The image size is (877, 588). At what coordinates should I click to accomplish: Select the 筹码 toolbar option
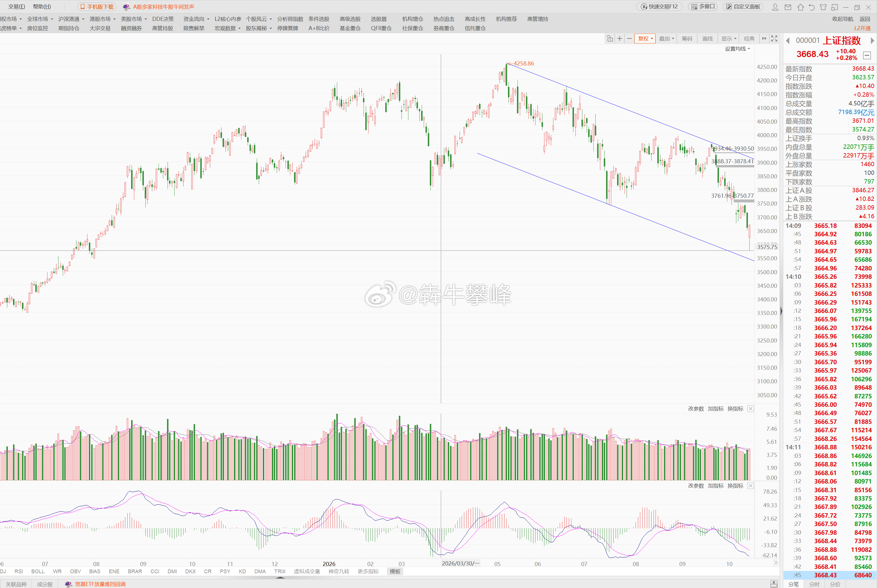pos(687,39)
